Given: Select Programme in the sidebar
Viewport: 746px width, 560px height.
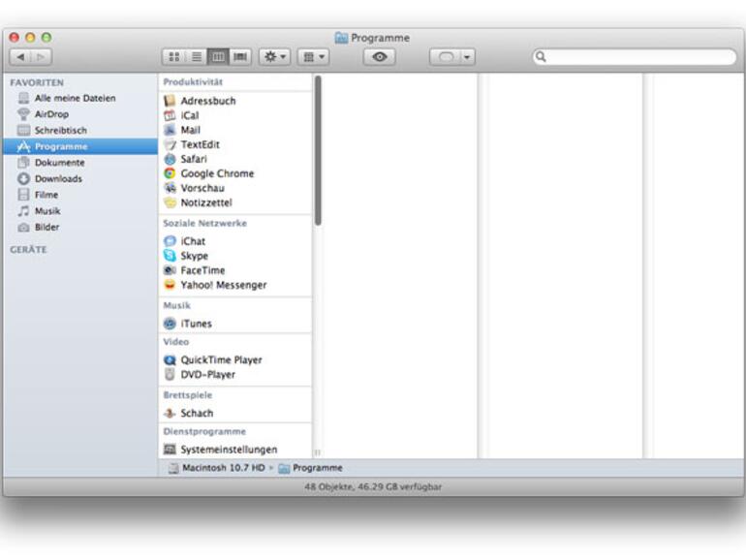Looking at the screenshot, I should pos(79,146).
